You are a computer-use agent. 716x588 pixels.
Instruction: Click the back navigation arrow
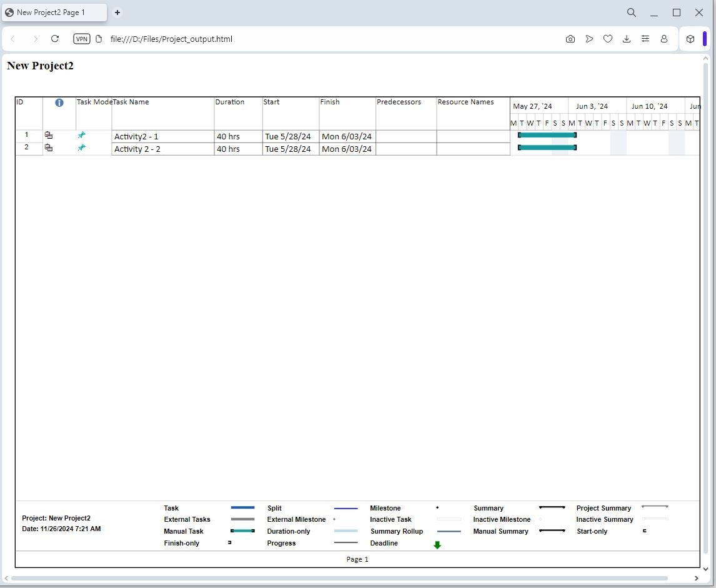pyautogui.click(x=13, y=38)
